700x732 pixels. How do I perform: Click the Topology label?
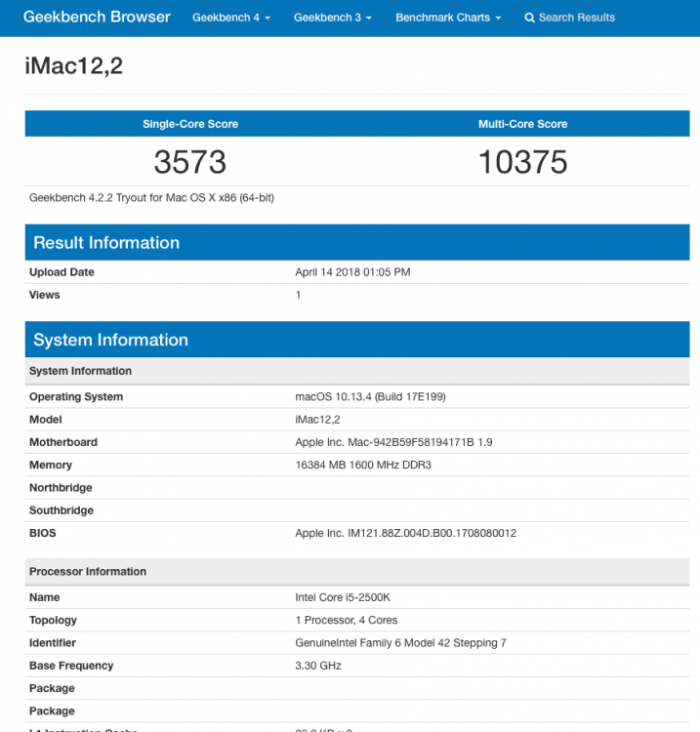[x=53, y=621]
